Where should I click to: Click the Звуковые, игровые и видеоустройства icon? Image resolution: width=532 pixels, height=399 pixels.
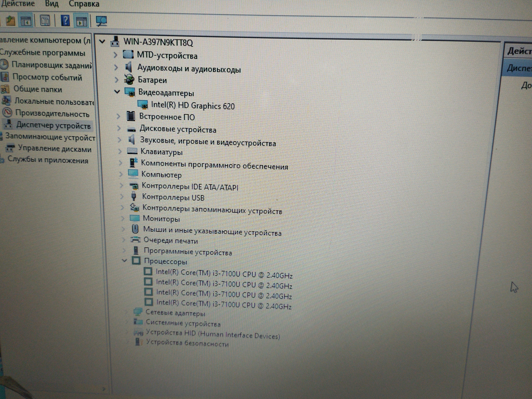(132, 140)
